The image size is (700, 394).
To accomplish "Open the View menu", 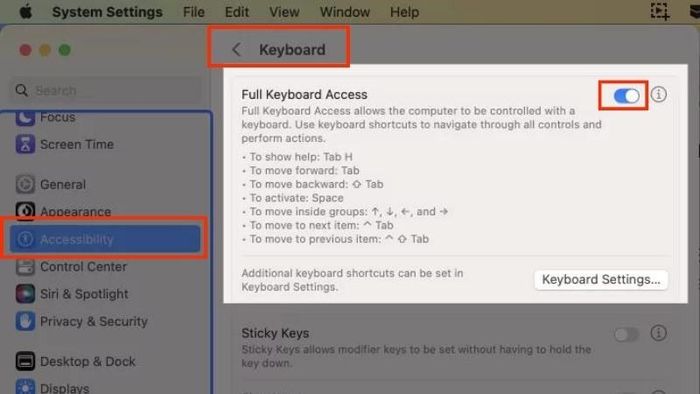I will (284, 12).
